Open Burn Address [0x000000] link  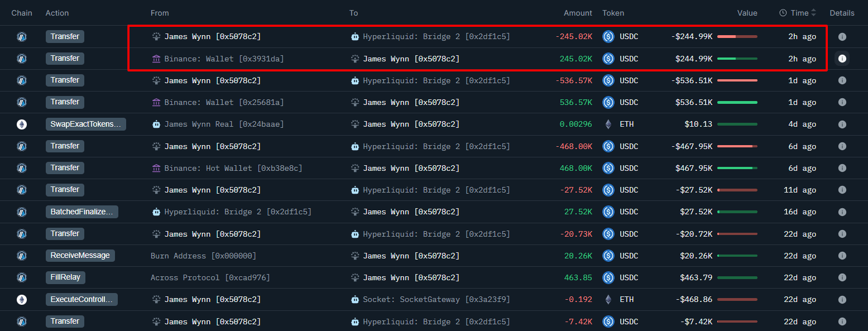204,256
